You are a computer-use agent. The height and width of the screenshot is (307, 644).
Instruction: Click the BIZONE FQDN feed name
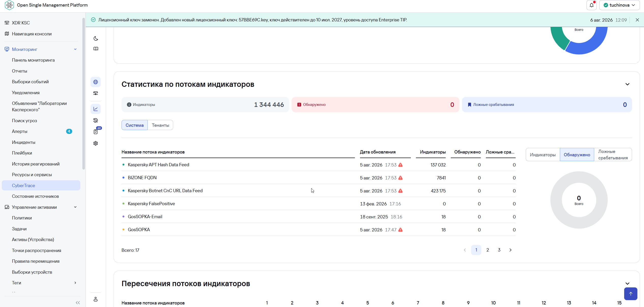point(142,178)
